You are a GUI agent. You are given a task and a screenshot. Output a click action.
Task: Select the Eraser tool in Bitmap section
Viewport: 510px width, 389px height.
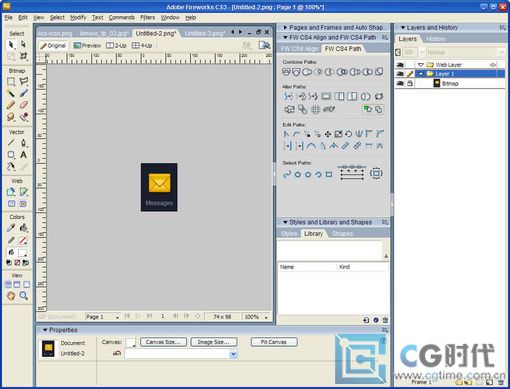point(23,105)
